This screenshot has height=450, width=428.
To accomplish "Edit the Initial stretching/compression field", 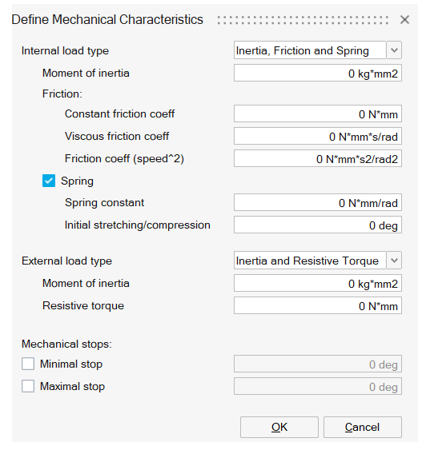I will tap(318, 225).
